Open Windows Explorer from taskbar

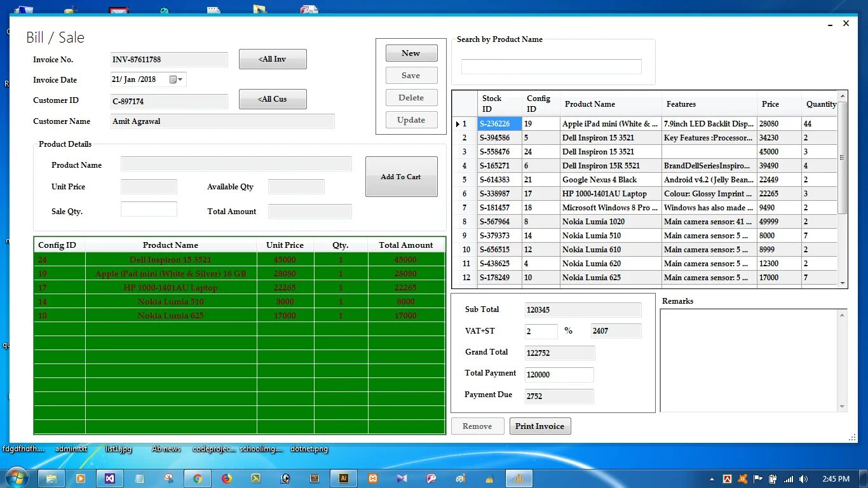click(x=51, y=478)
